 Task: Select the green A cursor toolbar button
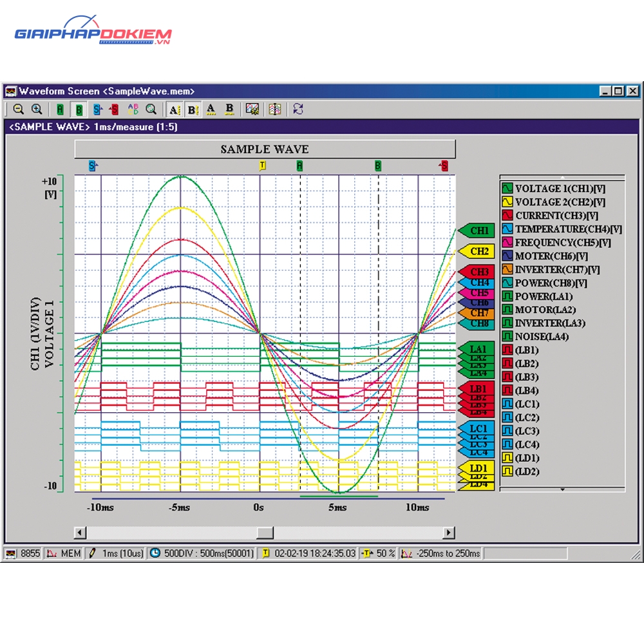[60, 109]
